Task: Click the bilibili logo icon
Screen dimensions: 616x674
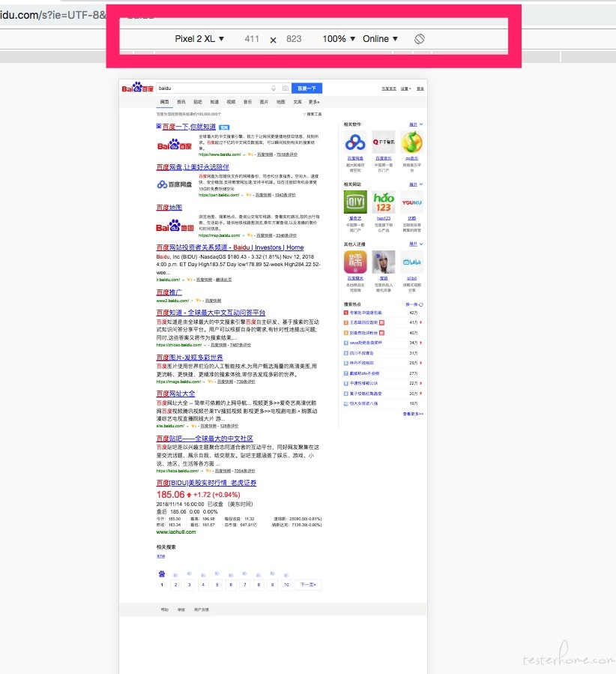Action: pyautogui.click(x=412, y=262)
